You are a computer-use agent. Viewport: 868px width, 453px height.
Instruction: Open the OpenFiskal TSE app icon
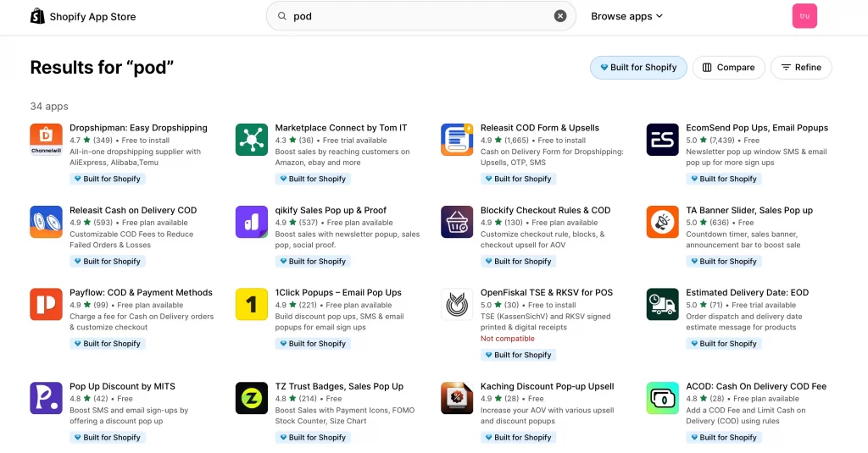[457, 304]
